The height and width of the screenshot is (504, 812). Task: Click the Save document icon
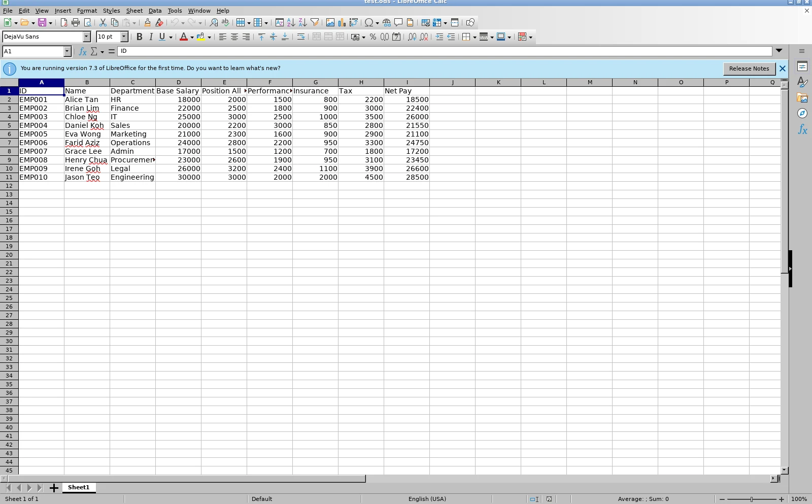42,23
